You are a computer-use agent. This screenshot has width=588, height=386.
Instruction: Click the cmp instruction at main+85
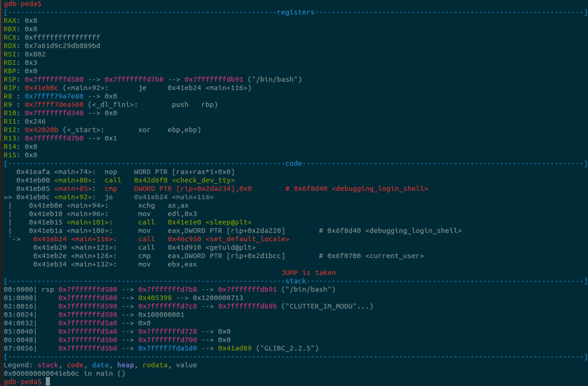tap(178, 189)
